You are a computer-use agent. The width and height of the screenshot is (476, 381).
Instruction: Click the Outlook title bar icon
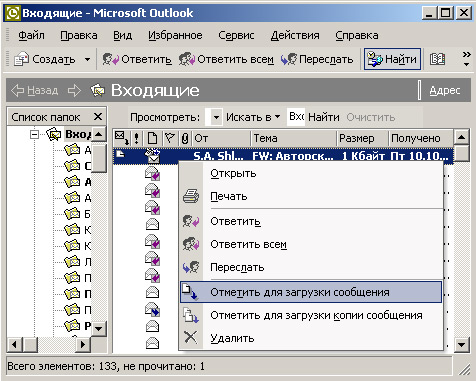13,13
